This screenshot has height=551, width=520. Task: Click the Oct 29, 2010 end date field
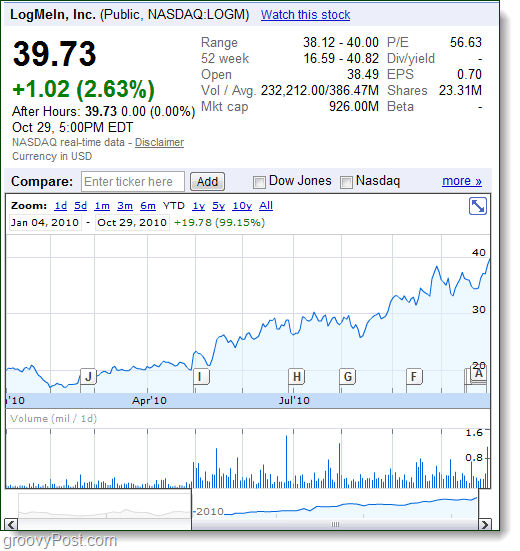point(132,223)
